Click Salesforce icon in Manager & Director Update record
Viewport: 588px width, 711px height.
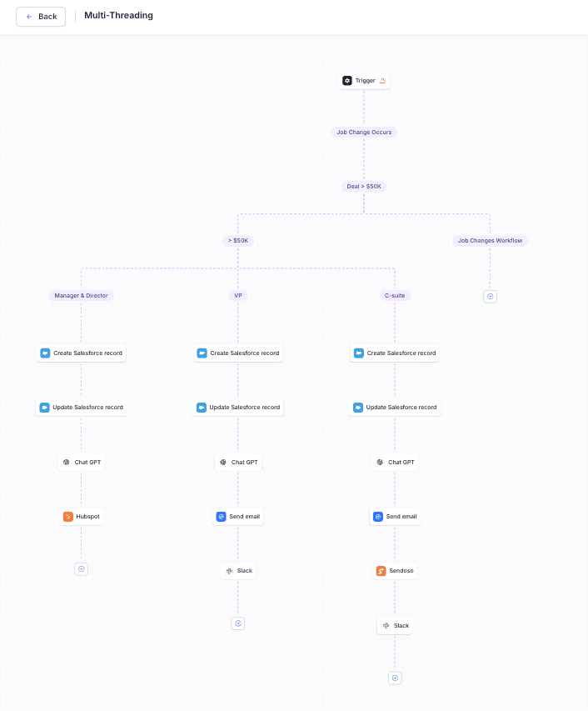coord(44,408)
